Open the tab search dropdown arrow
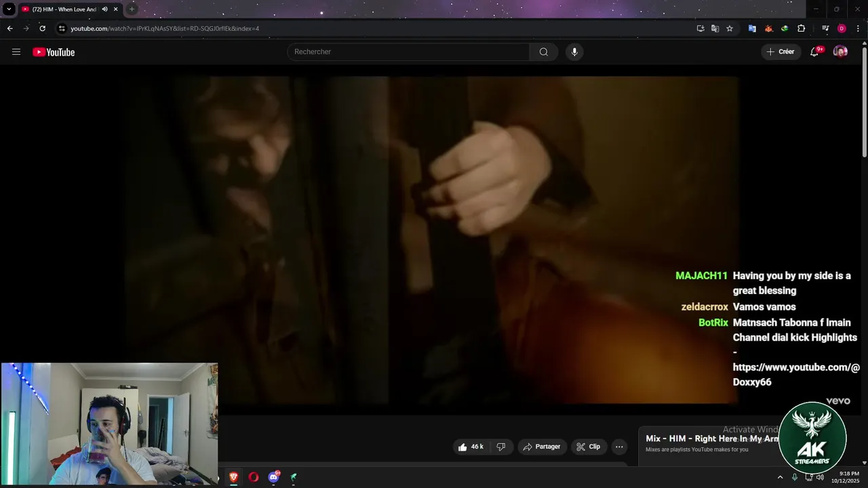Viewport: 868px width, 488px height. point(9,9)
